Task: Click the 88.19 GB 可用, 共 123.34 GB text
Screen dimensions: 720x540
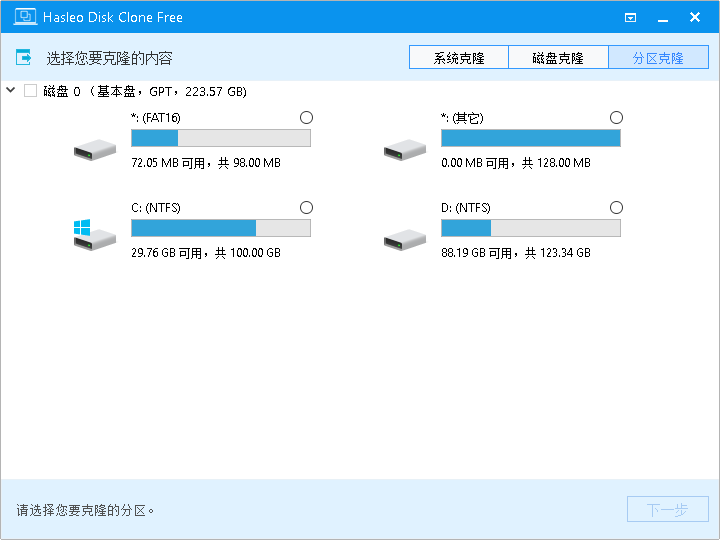Action: (516, 253)
